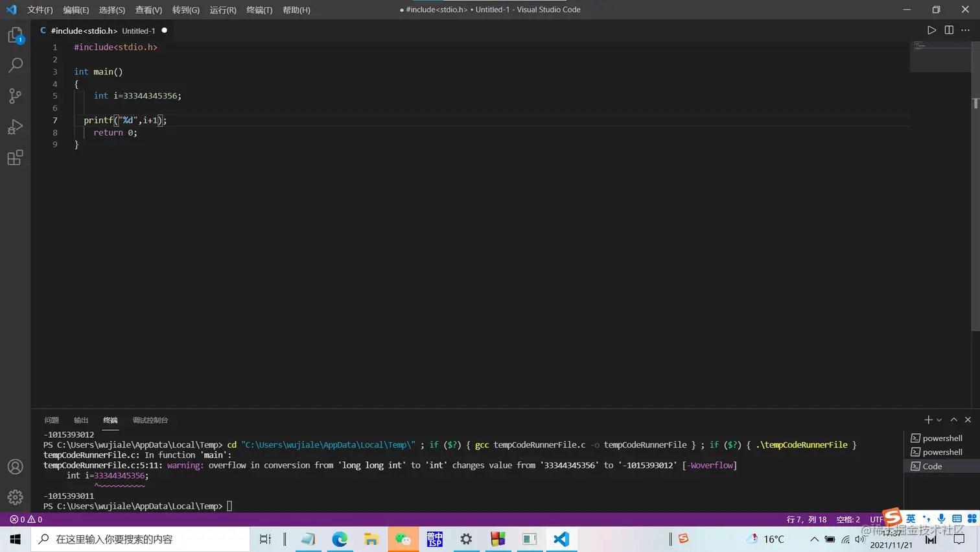Create a new terminal with plus icon
This screenshot has width=980, height=552.
click(x=928, y=420)
